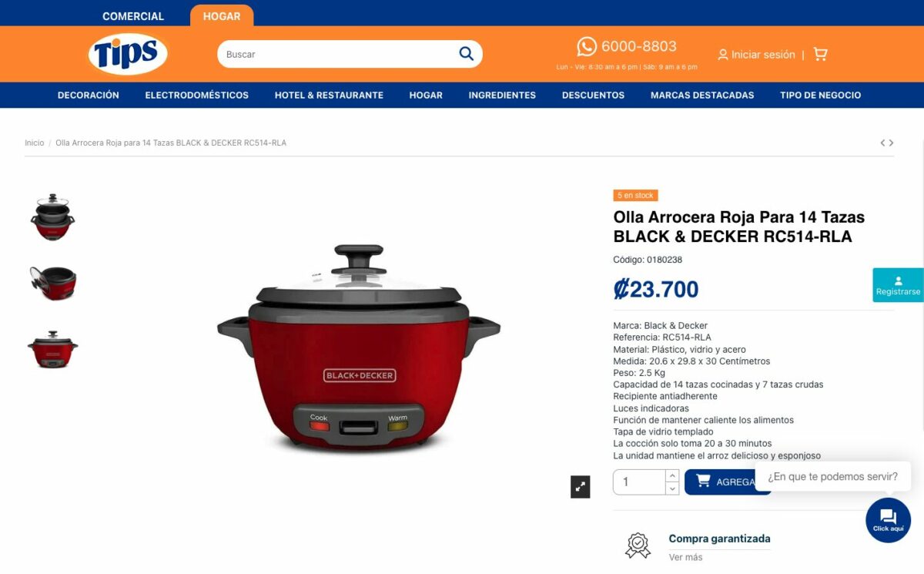Image resolution: width=924 pixels, height=574 pixels.
Task: Increase quantity with up arrow
Action: (x=671, y=475)
